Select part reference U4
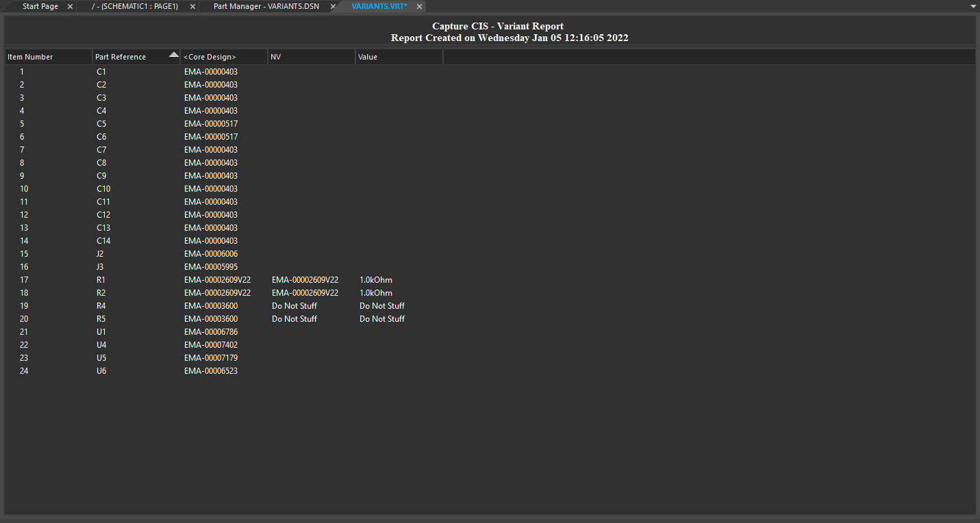Viewport: 980px width, 523px height. (x=101, y=344)
